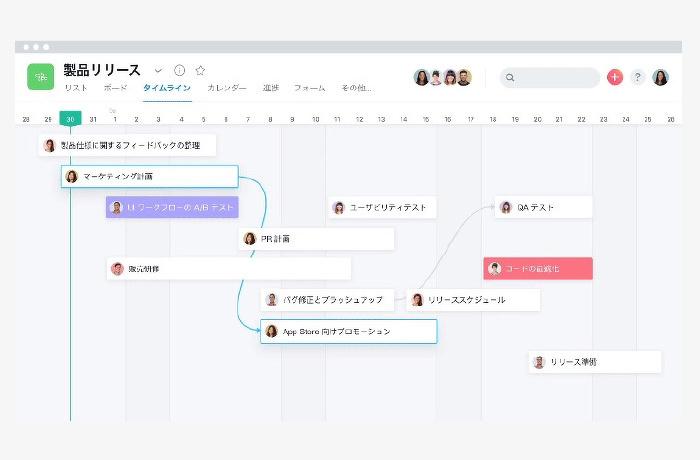Open the マーケティング計画 task bar

click(x=150, y=177)
